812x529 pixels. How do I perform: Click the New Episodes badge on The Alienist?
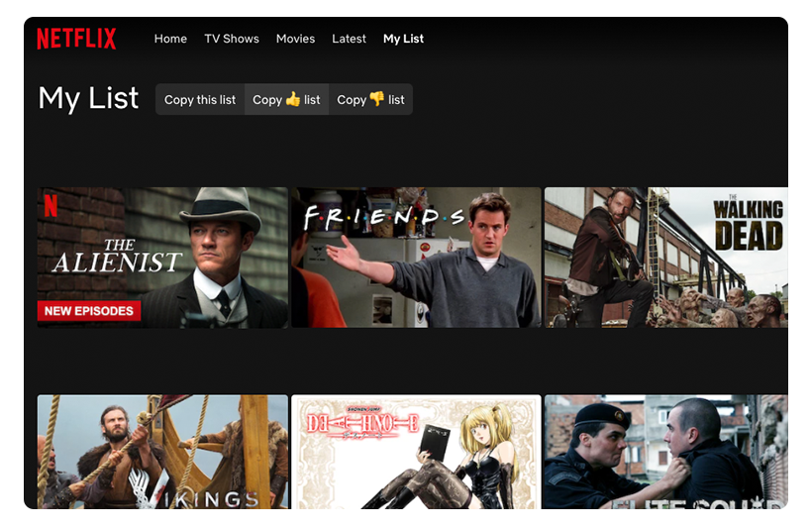coord(89,311)
